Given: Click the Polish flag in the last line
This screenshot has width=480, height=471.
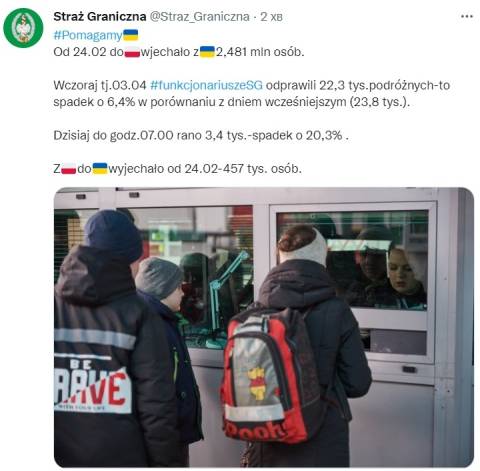Looking at the screenshot, I should pyautogui.click(x=69, y=169).
